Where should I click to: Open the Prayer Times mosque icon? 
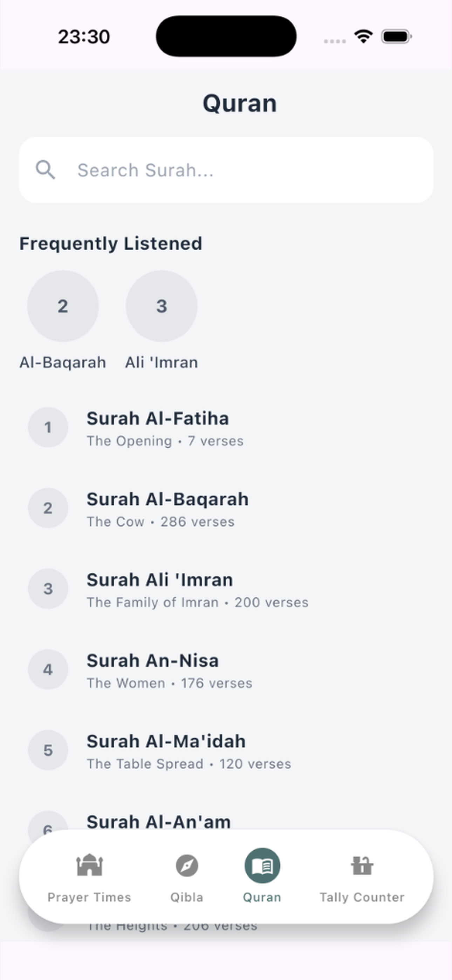[x=89, y=865]
